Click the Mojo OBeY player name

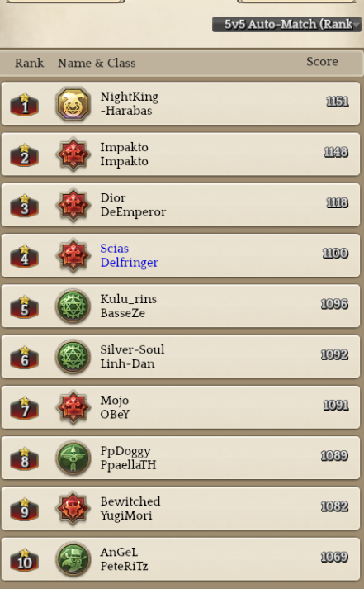pos(115,407)
